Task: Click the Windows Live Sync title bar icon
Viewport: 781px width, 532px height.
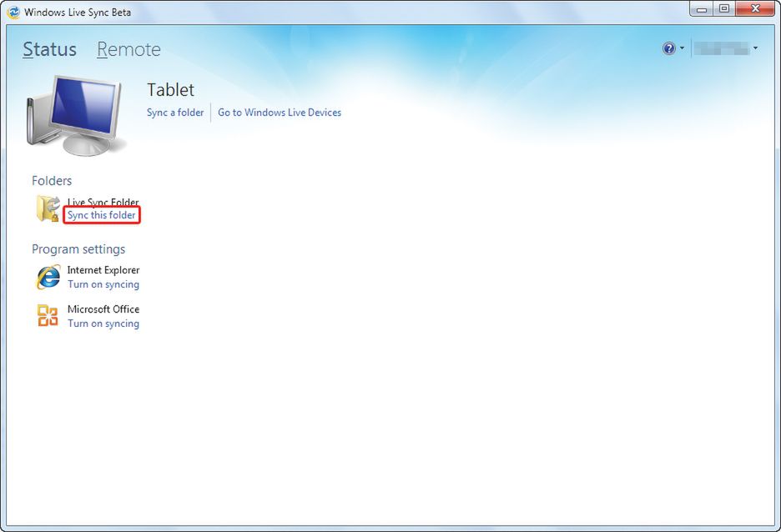Action: pyautogui.click(x=14, y=12)
